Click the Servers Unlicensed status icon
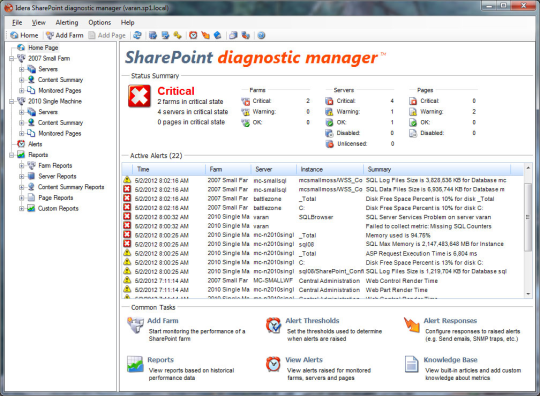 point(330,144)
